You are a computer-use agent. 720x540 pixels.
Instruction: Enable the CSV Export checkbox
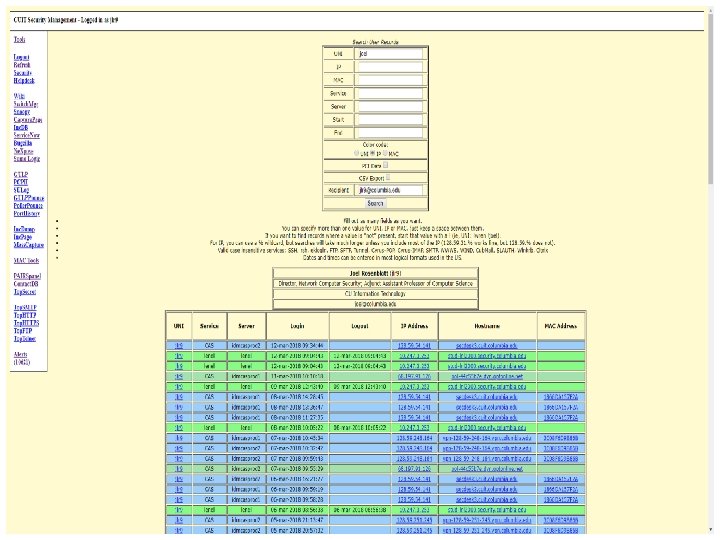388,177
